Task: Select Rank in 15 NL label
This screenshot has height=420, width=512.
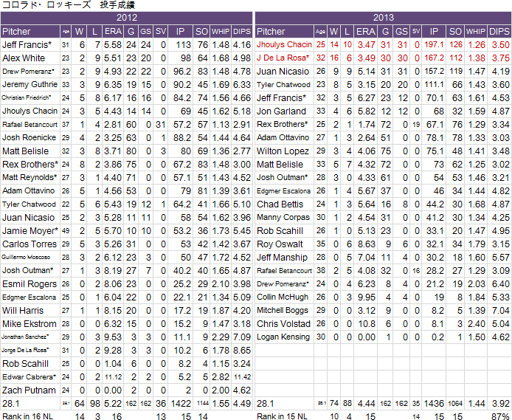Action: tap(282, 416)
